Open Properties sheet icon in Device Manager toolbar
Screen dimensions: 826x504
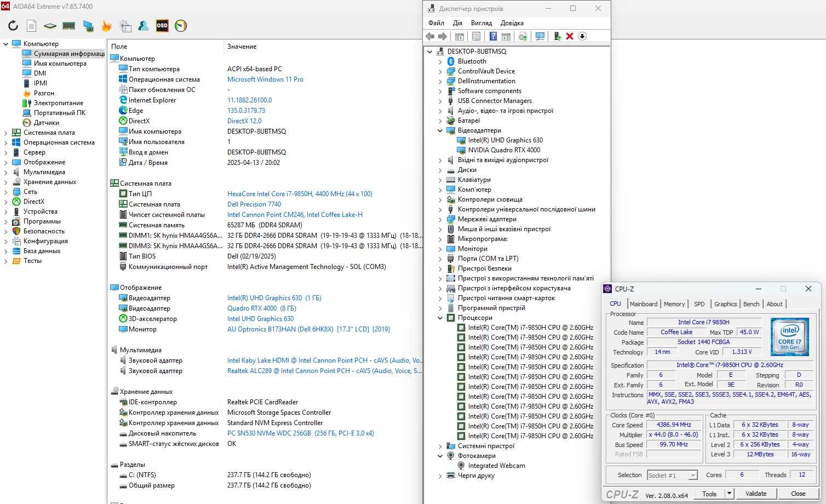click(476, 36)
